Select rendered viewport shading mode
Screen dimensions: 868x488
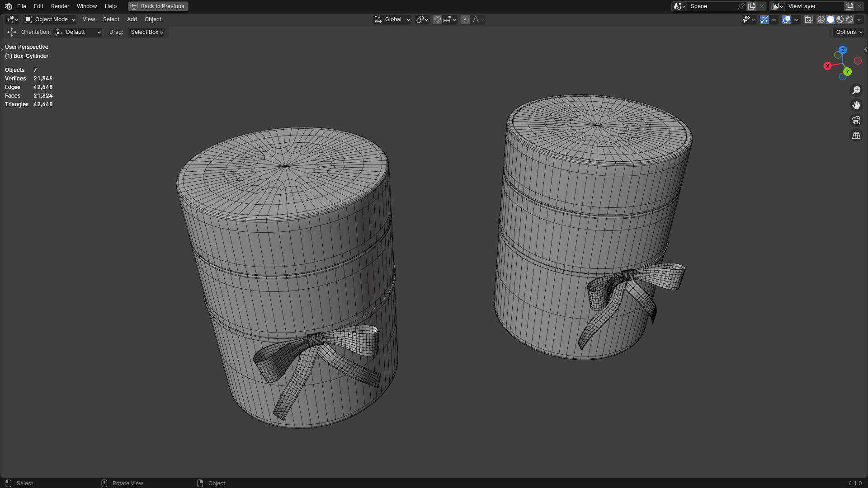[x=849, y=19]
